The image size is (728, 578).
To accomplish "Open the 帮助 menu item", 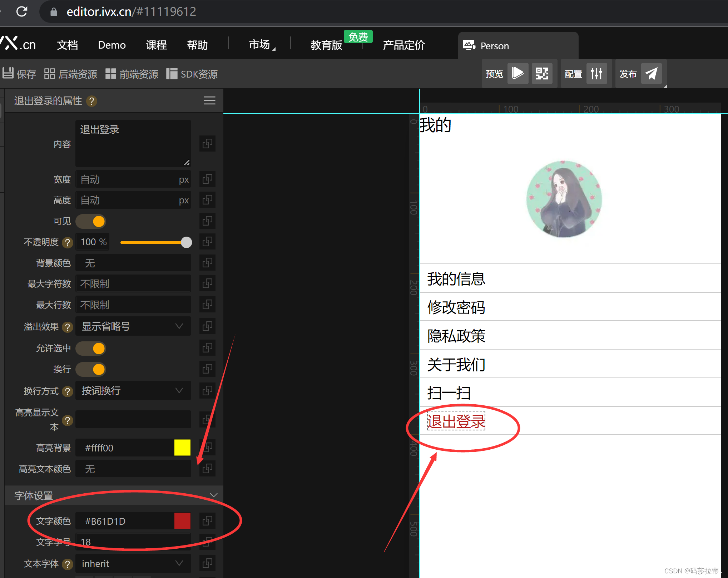I will (197, 45).
